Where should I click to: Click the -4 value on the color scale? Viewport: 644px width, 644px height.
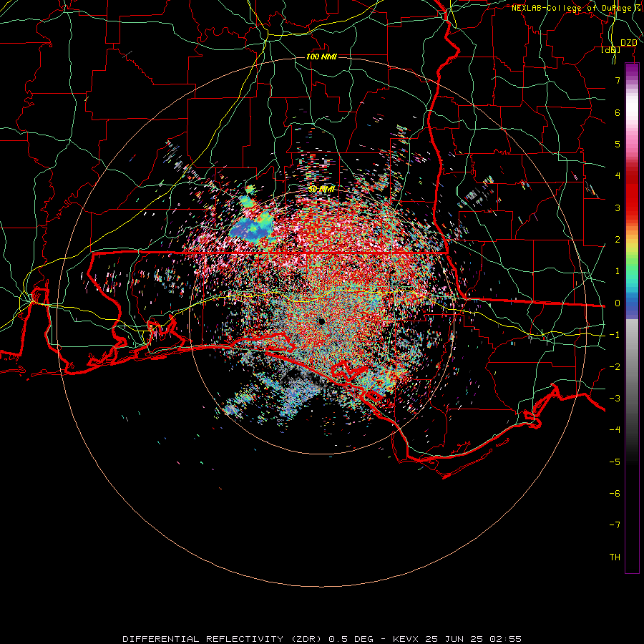point(615,430)
